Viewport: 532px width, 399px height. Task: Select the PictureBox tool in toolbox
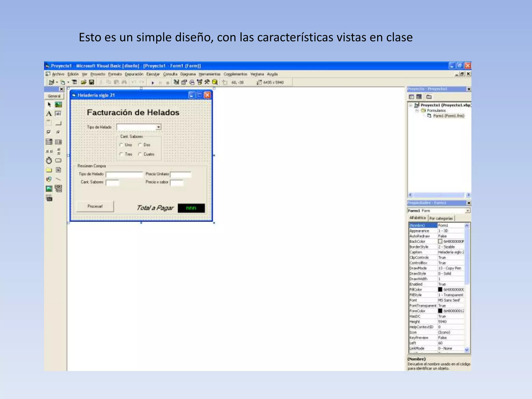(x=58, y=105)
